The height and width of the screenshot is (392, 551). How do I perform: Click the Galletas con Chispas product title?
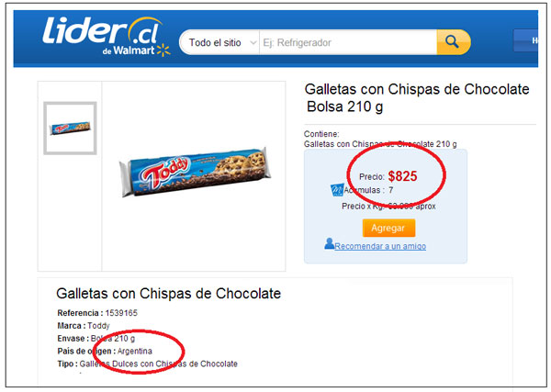click(x=417, y=97)
